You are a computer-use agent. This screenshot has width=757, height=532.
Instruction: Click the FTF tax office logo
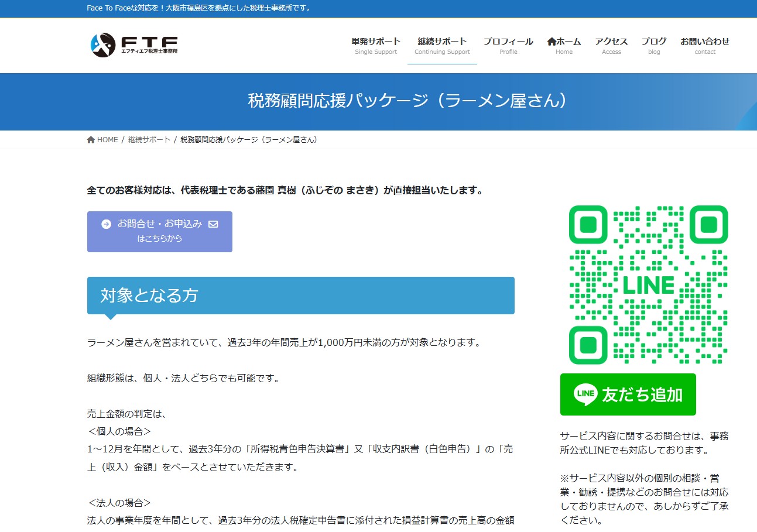click(x=134, y=45)
